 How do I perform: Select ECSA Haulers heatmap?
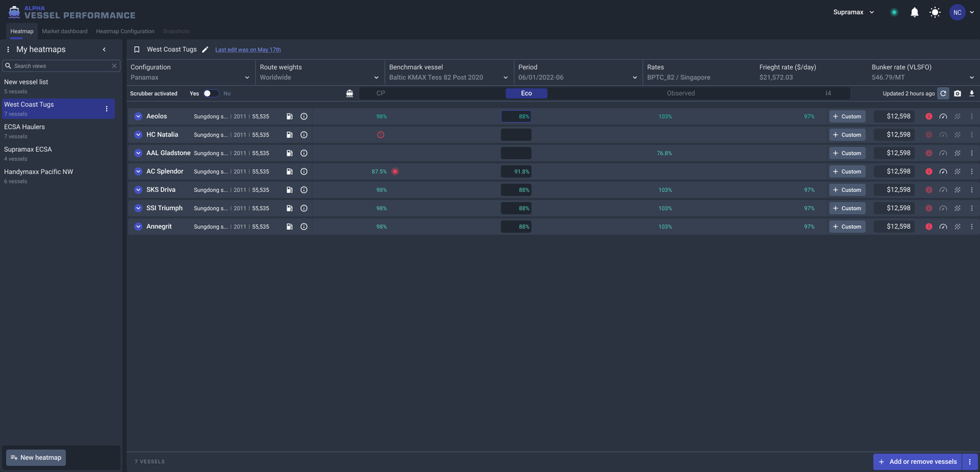tap(58, 131)
